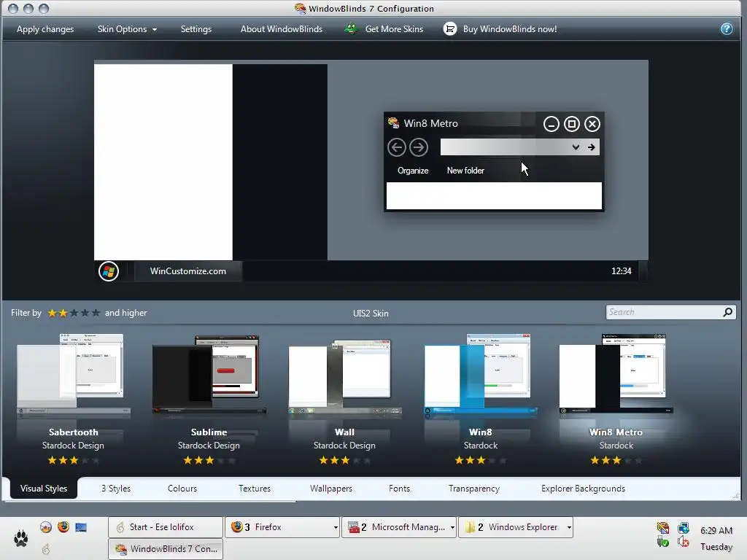Screen dimensions: 747x560
Task: Select the Sublime skin thumbnail
Action: [x=209, y=376]
